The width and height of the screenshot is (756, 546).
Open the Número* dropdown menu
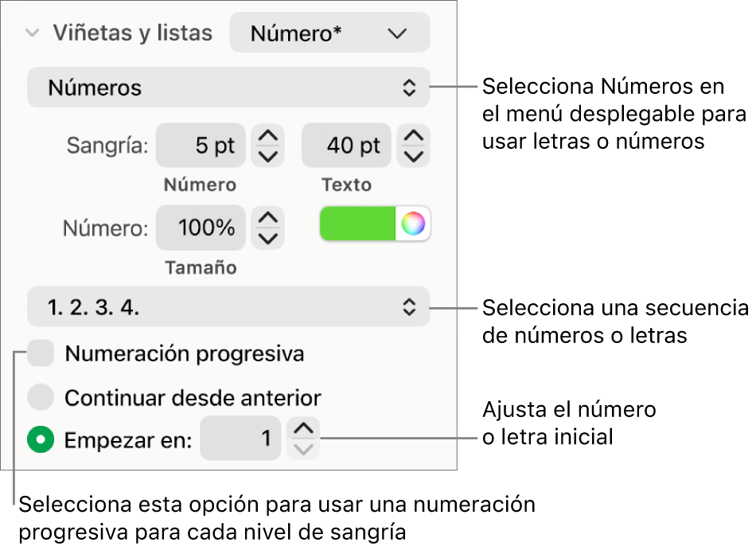pyautogui.click(x=329, y=33)
